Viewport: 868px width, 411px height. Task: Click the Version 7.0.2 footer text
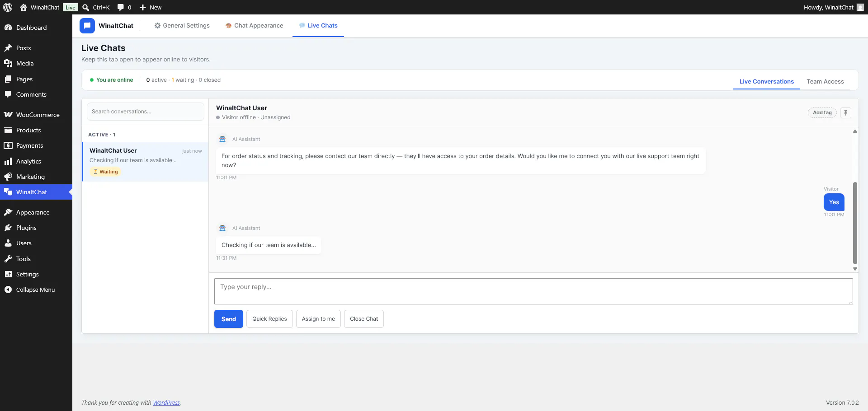[842, 403]
